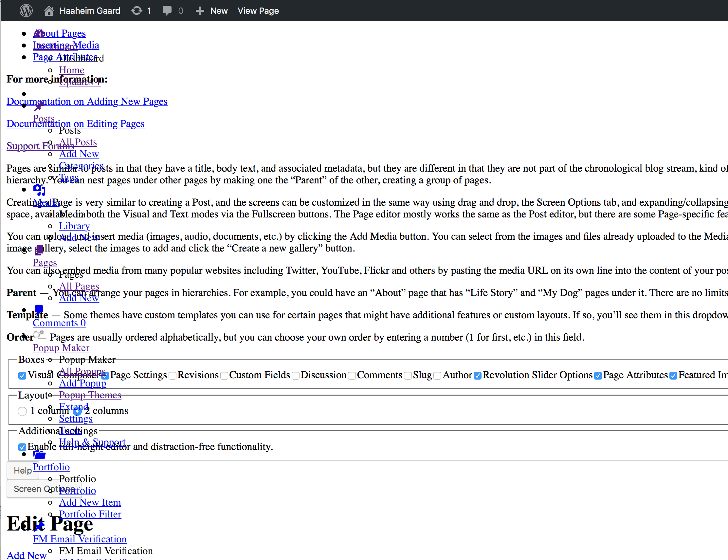Click the comments bubble icon in admin bar
728x560 pixels.
coord(167,11)
